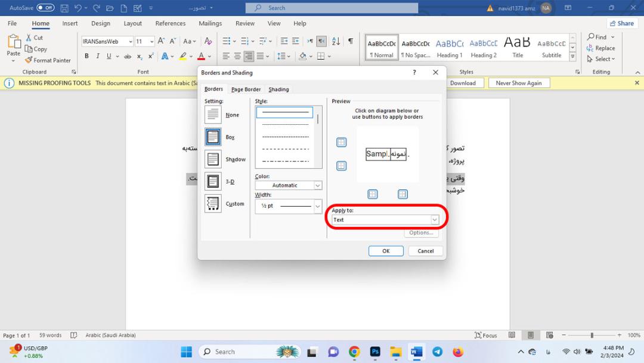The image size is (644, 363).
Task: Open the font name dropdown
Action: coord(130,41)
